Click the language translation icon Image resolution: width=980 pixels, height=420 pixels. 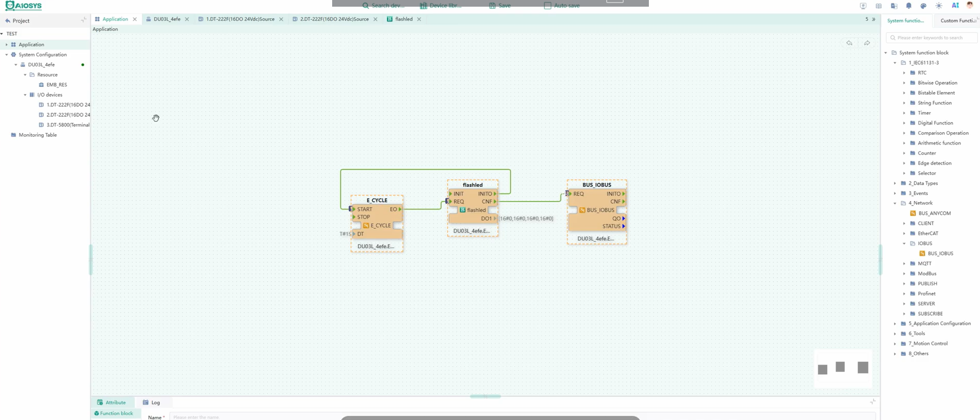[x=894, y=6]
